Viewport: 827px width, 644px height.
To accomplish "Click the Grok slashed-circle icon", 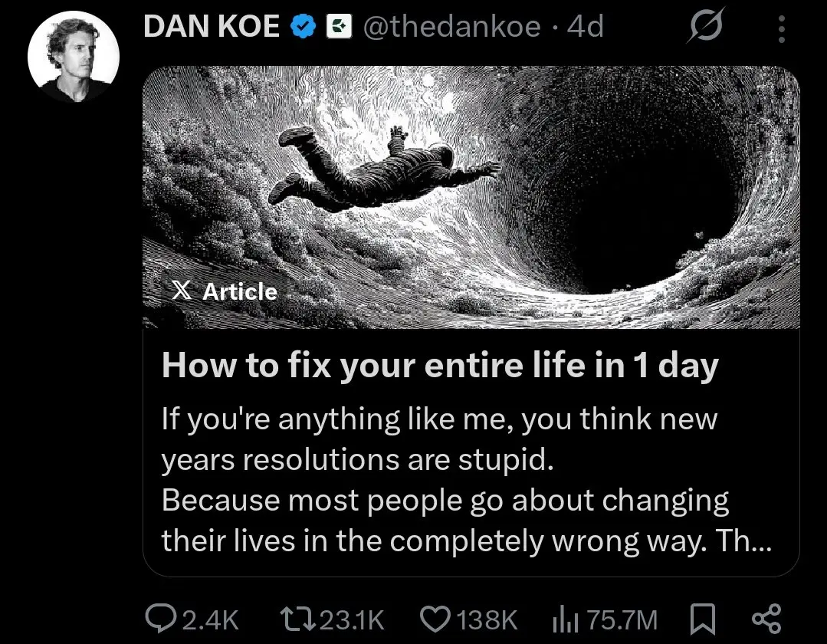I will pos(706,25).
